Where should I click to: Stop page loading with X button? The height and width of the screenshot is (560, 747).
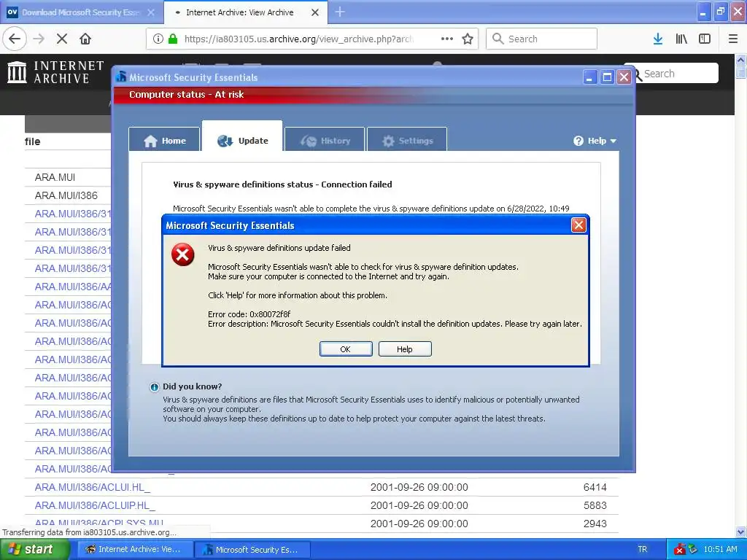pos(62,39)
